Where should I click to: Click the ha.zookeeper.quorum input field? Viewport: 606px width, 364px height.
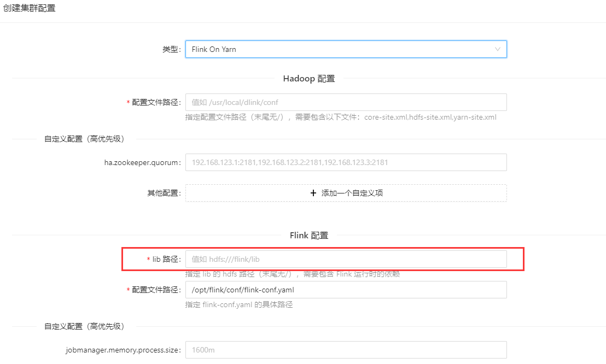coord(346,162)
